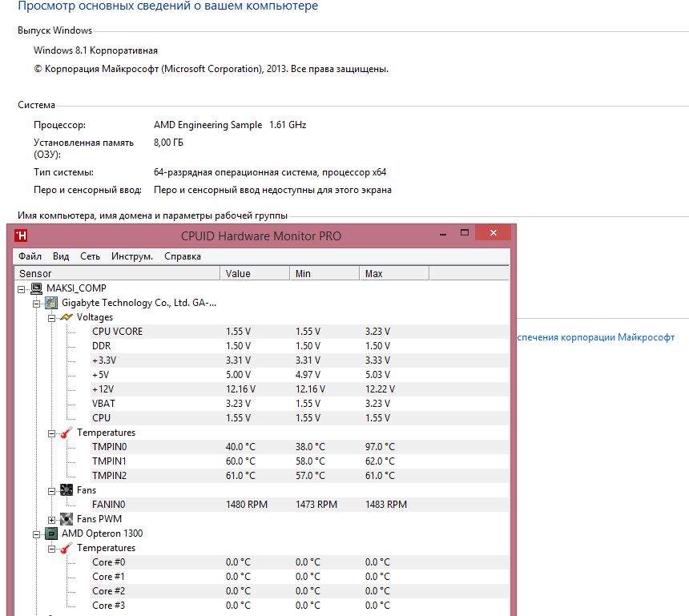Screen dimensions: 689x616
Task: Click the Fans fan icon
Action: 66,490
